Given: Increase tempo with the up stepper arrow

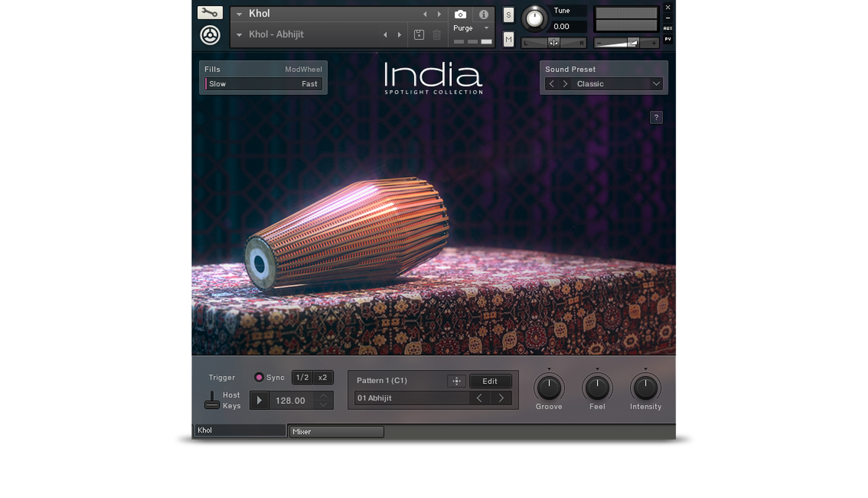Looking at the screenshot, I should tap(324, 396).
